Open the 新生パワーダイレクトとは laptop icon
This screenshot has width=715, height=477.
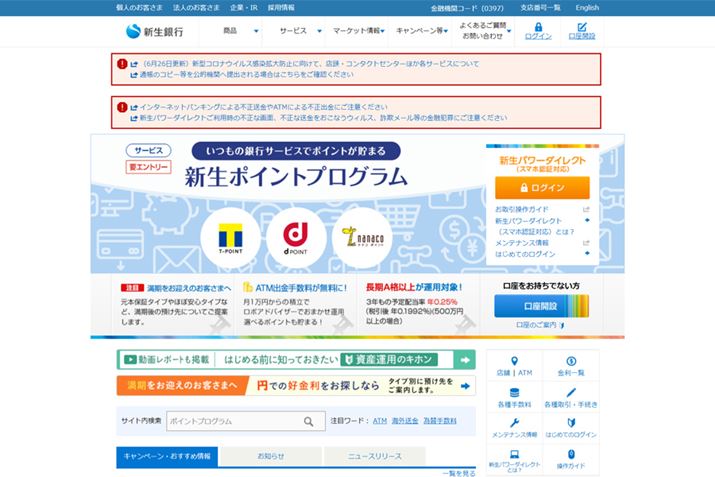(x=514, y=454)
